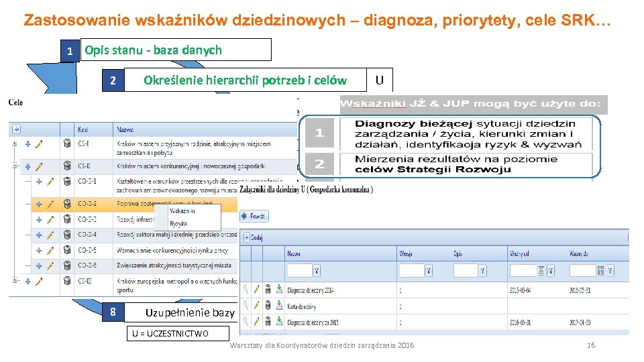
Task: Preview Diagnoza dziedziny 2014 with magnifier icon
Action: [x=246, y=290]
